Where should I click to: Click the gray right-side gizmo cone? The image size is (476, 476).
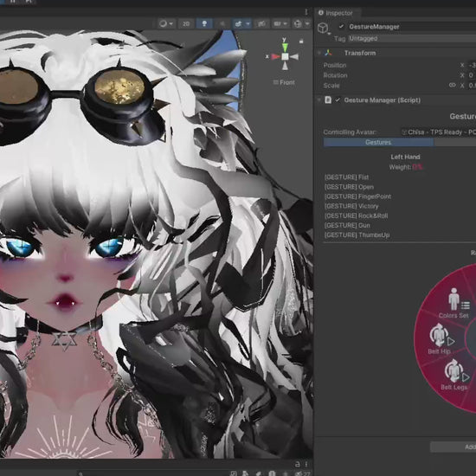pyautogui.click(x=294, y=56)
